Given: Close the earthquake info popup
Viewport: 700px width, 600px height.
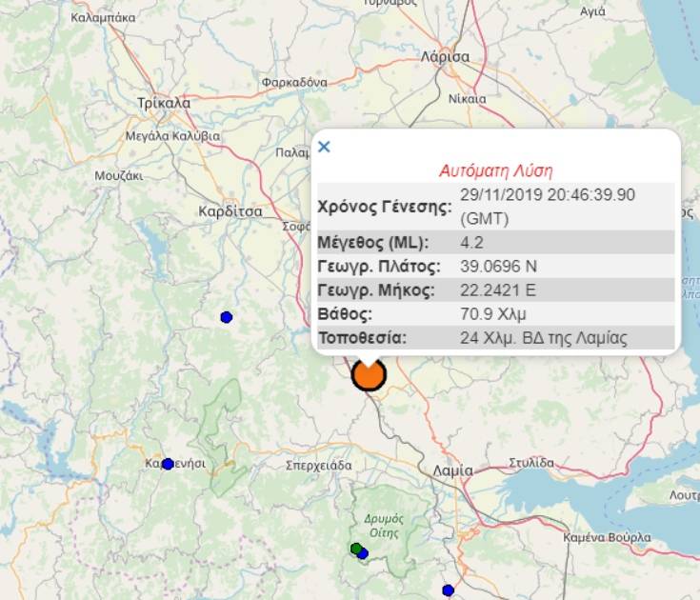Looking at the screenshot, I should coord(324,147).
